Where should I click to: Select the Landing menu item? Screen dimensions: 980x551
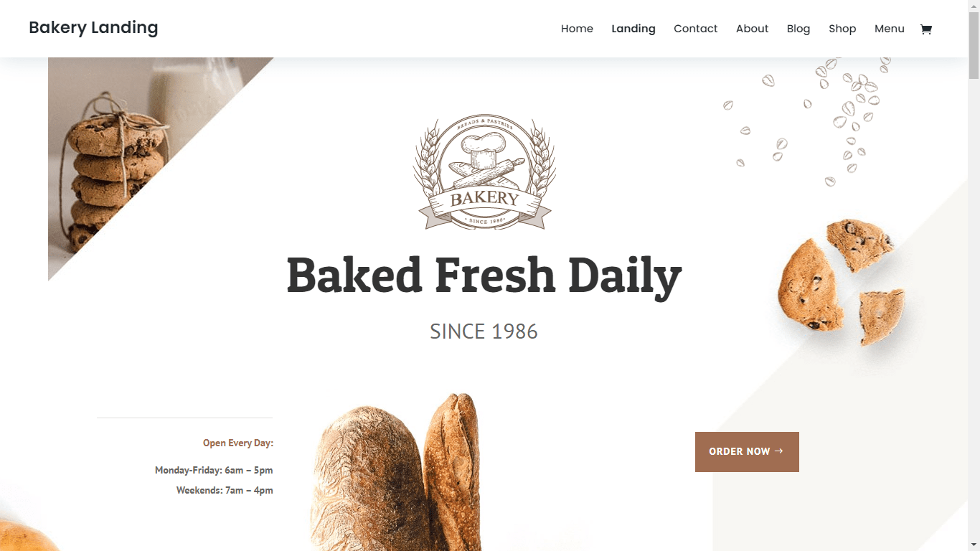coord(633,29)
